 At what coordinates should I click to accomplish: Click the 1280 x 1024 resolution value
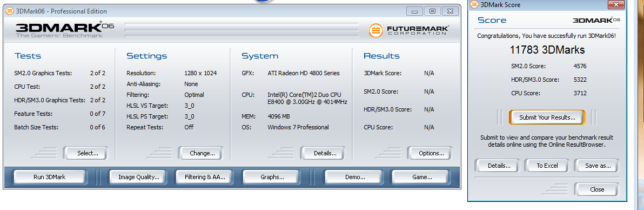[200, 73]
